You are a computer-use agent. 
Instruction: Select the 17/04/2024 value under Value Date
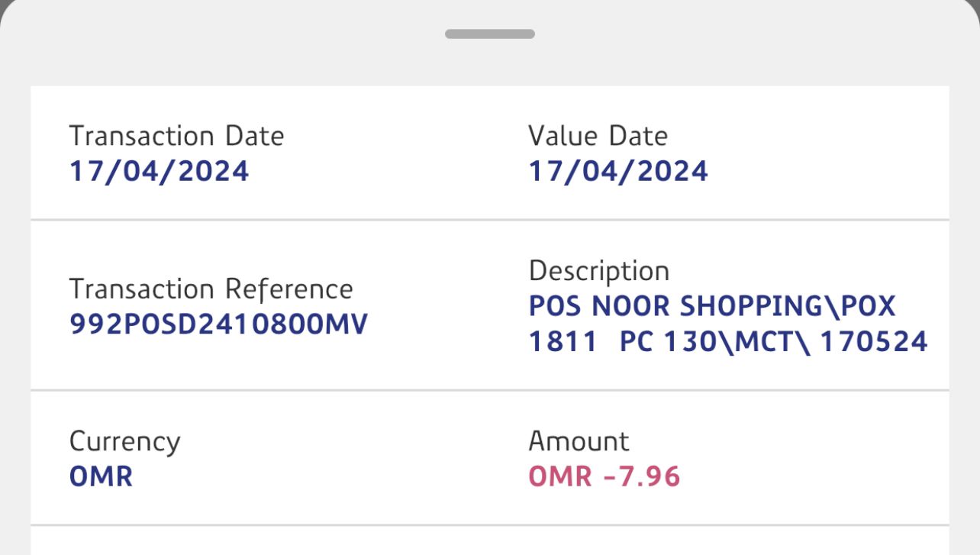(618, 171)
